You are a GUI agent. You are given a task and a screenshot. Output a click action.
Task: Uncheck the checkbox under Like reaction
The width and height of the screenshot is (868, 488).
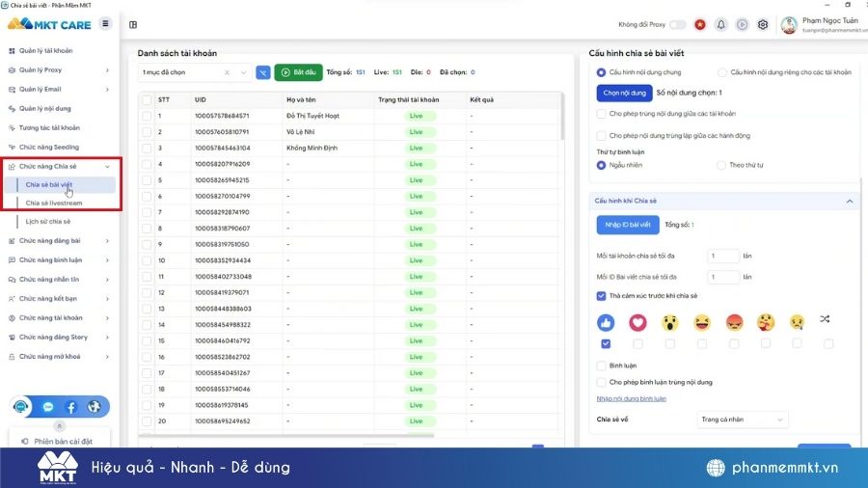[x=606, y=343]
